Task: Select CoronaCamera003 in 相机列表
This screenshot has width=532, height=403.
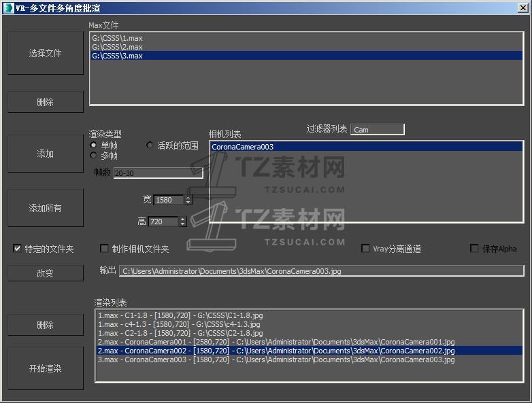Action: pyautogui.click(x=367, y=147)
